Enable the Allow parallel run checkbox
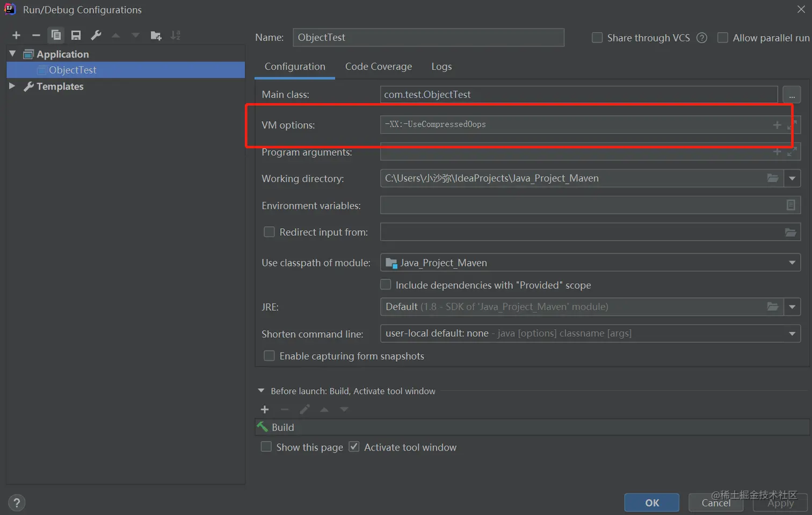 pyautogui.click(x=723, y=38)
